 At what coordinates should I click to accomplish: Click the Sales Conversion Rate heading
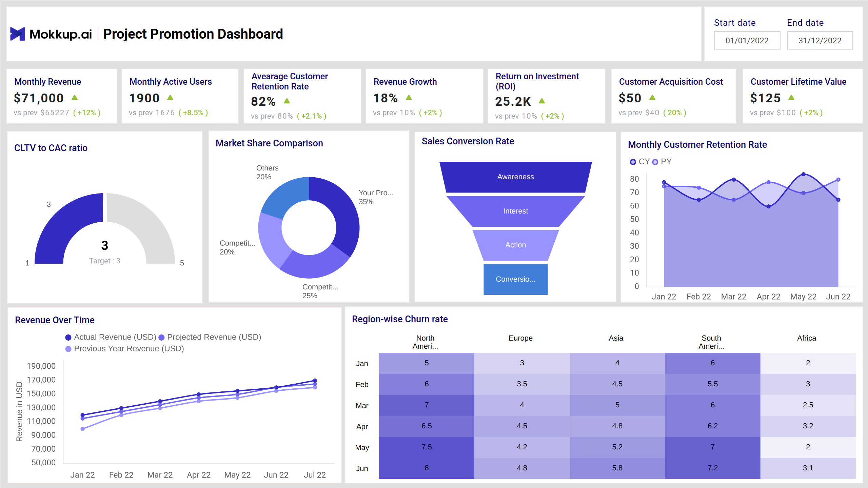(468, 141)
